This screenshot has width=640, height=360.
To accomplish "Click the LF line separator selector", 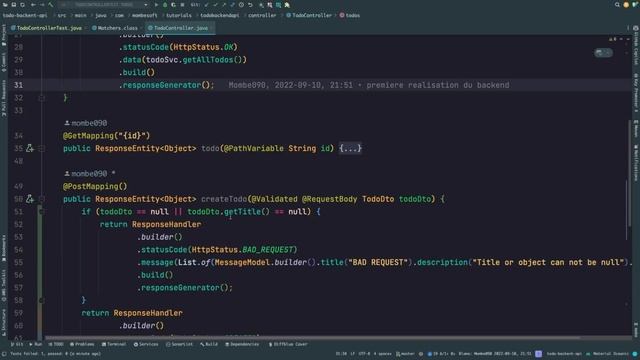I will coord(352,354).
